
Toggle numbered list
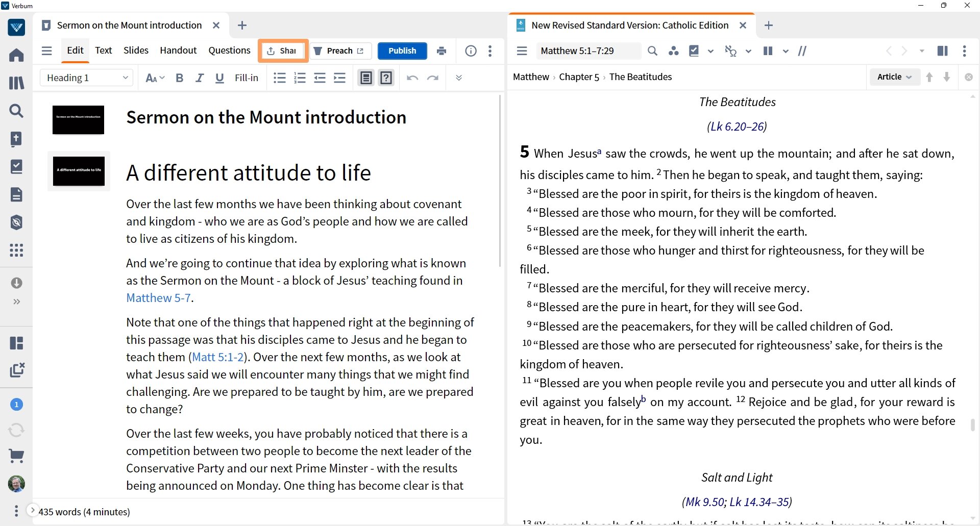pos(300,78)
